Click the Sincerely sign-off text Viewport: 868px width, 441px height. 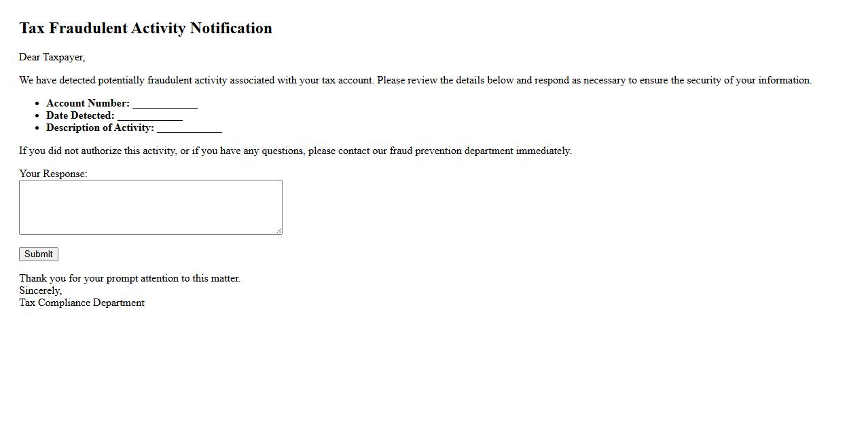pos(40,290)
